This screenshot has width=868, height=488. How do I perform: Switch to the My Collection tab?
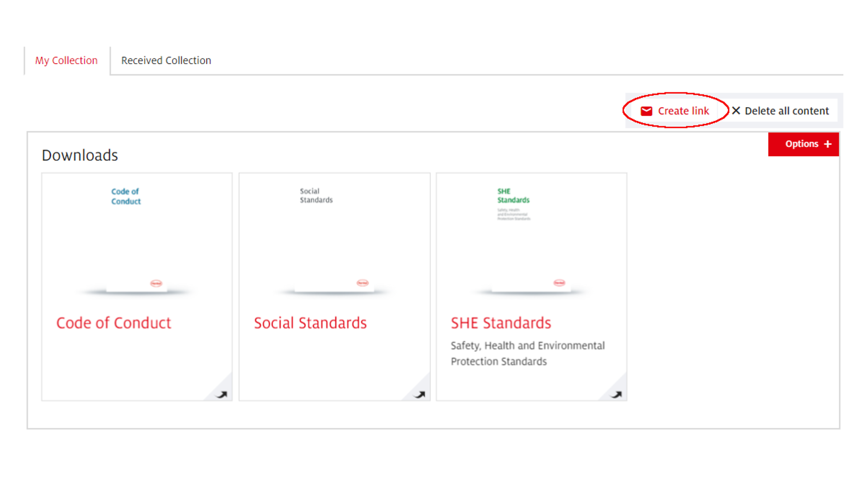[x=66, y=61]
